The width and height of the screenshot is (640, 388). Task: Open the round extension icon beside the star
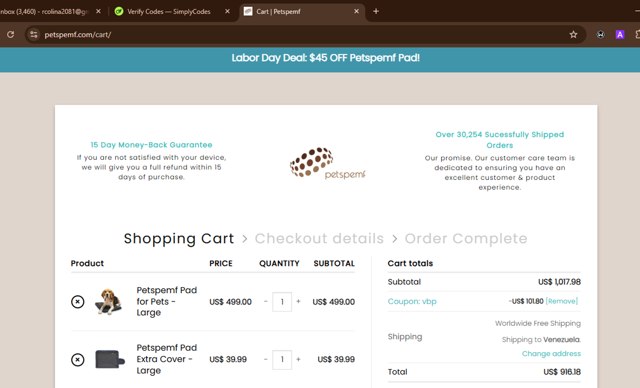pos(600,35)
